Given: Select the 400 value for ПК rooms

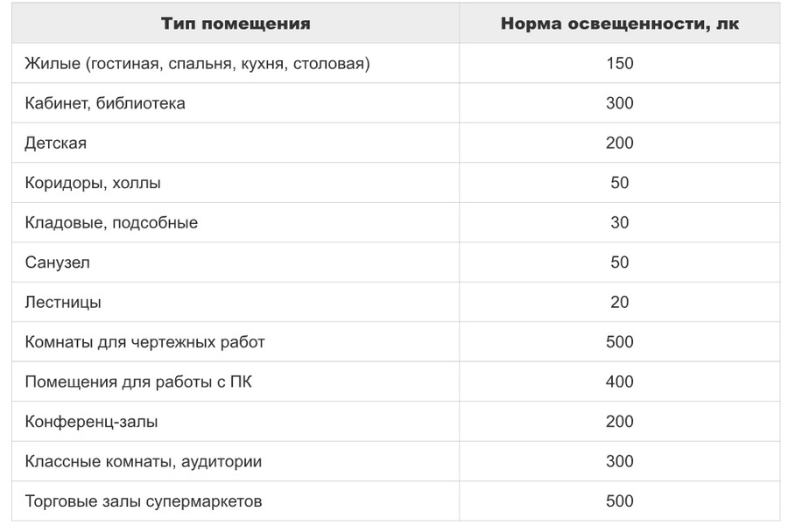Looking at the screenshot, I should tap(619, 382).
